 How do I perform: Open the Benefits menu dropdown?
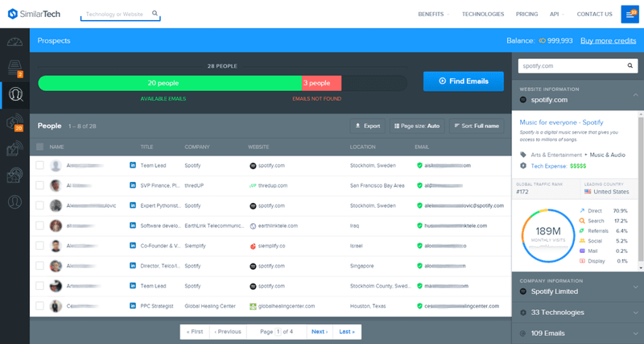pyautogui.click(x=433, y=14)
